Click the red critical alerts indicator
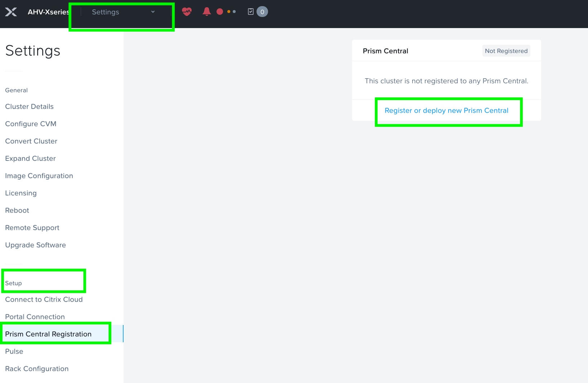This screenshot has height=383, width=588. [x=220, y=11]
